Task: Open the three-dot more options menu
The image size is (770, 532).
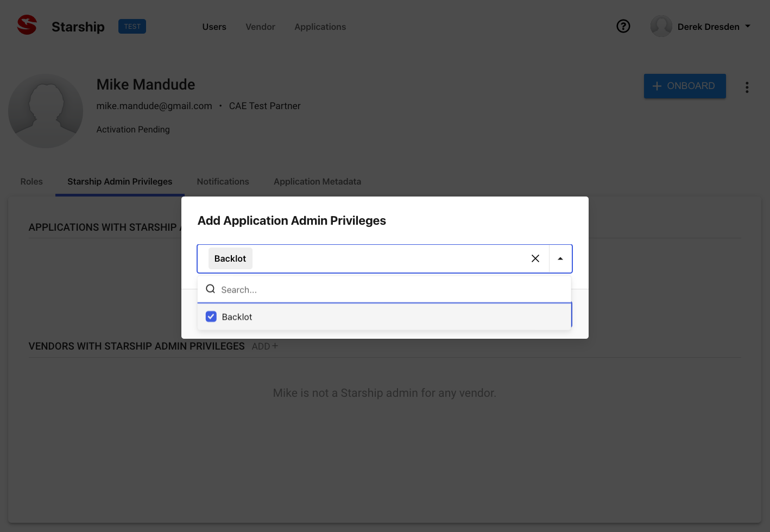Action: [x=747, y=87]
